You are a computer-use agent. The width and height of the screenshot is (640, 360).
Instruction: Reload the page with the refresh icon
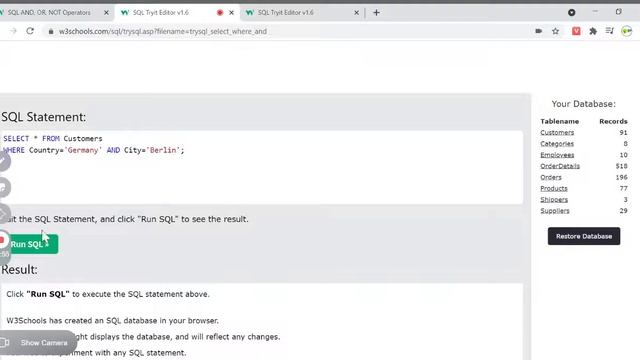(30, 31)
